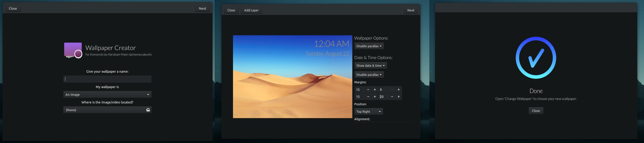The image size is (644, 143).
Task: Open the 'An image' wallpaper type dropdown
Action: click(x=107, y=94)
